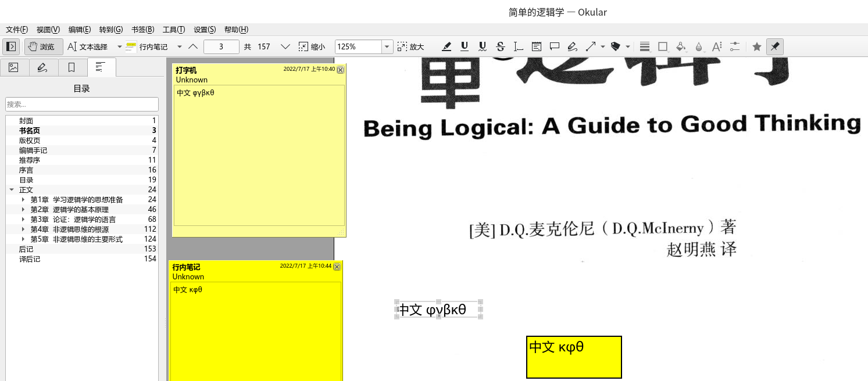The width and height of the screenshot is (868, 381).
Task: Jump to 编辑手记 in contents
Action: [82, 150]
